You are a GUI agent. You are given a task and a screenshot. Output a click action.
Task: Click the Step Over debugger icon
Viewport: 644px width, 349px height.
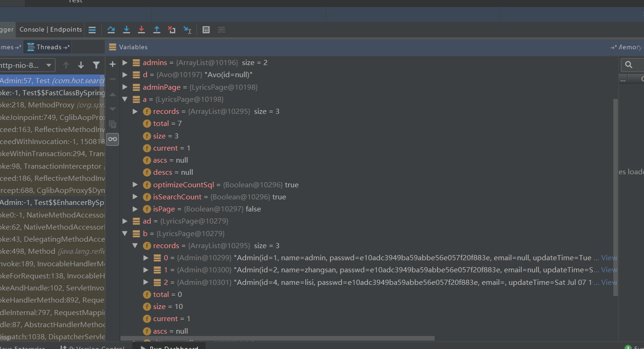pos(111,30)
